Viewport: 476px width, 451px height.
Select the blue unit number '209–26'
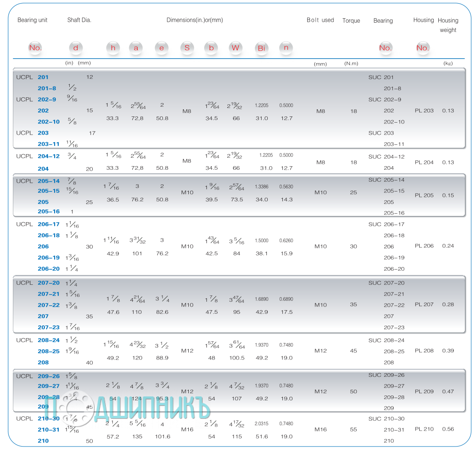tap(49, 376)
